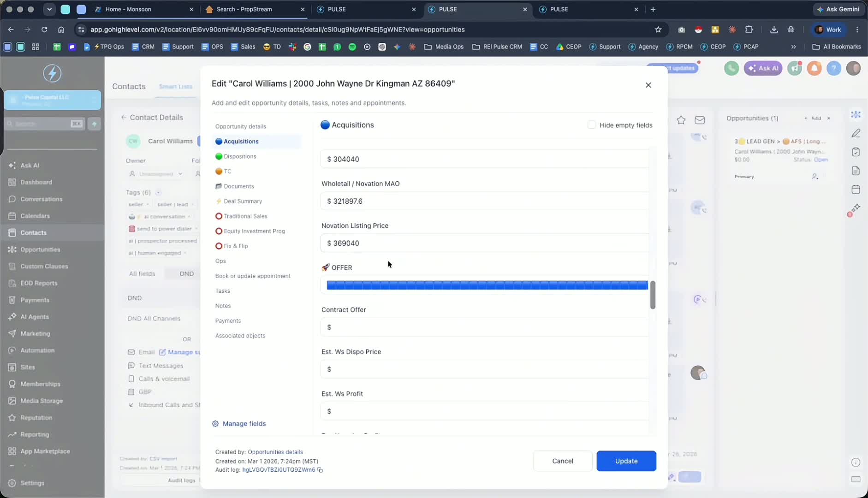Viewport: 868px width, 498px height.
Task: Go to Deal Summary section
Action: (x=238, y=201)
